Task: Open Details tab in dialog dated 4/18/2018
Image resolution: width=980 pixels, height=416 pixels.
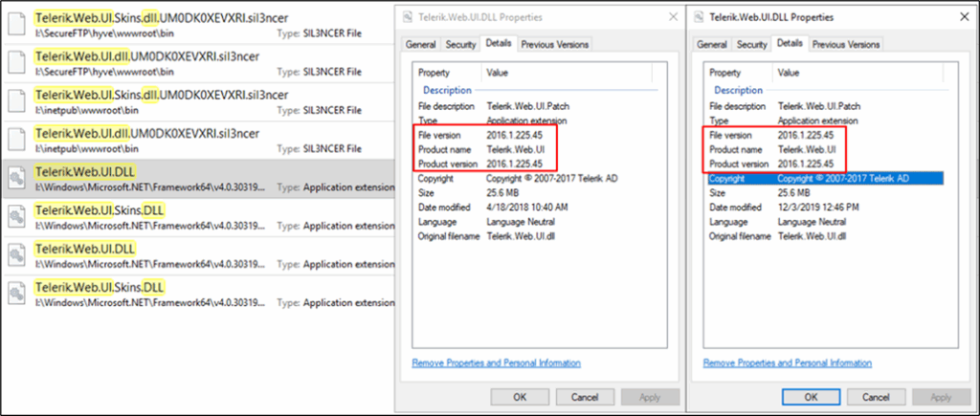Action: [498, 43]
